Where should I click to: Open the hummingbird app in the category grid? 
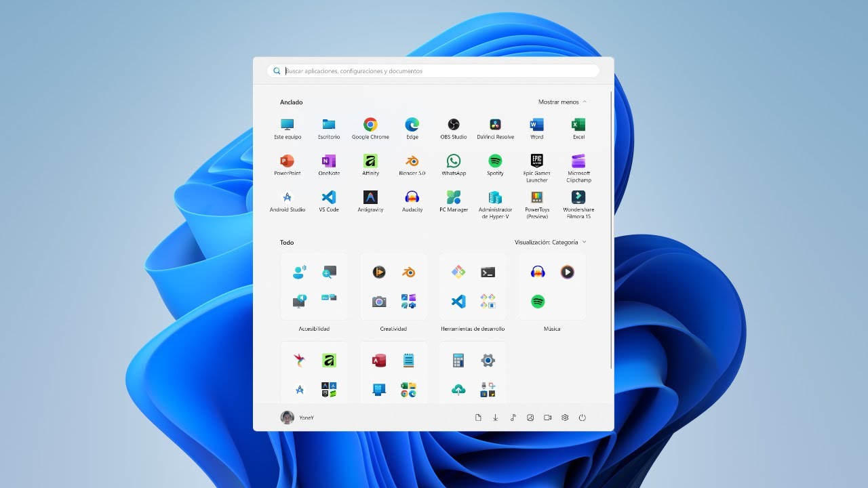click(299, 361)
